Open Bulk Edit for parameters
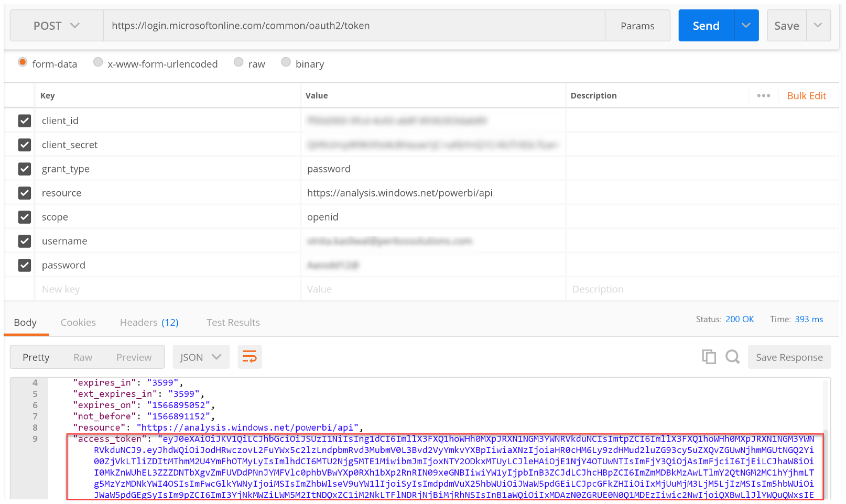846x504 pixels. (806, 95)
